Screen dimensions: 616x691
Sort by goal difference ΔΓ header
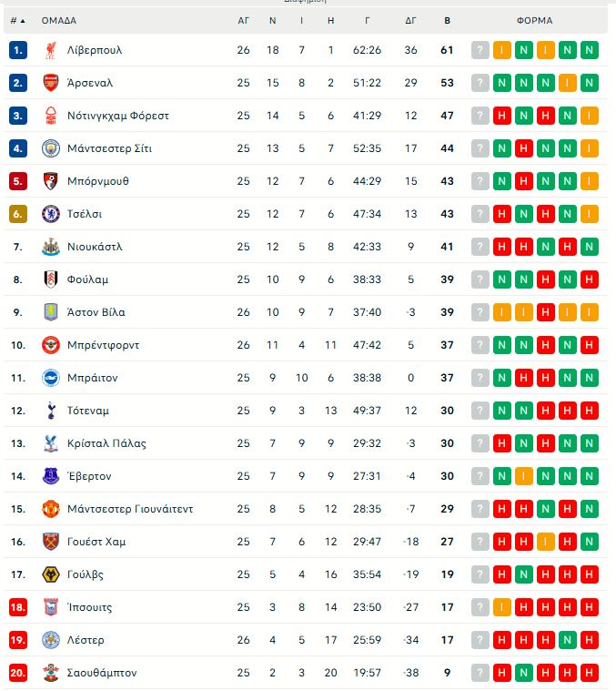[411, 20]
